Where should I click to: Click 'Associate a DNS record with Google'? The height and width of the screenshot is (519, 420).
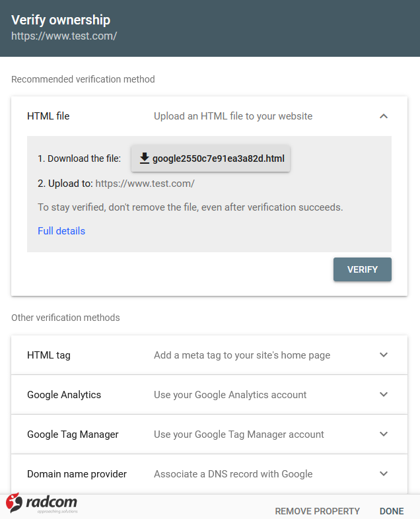point(233,474)
